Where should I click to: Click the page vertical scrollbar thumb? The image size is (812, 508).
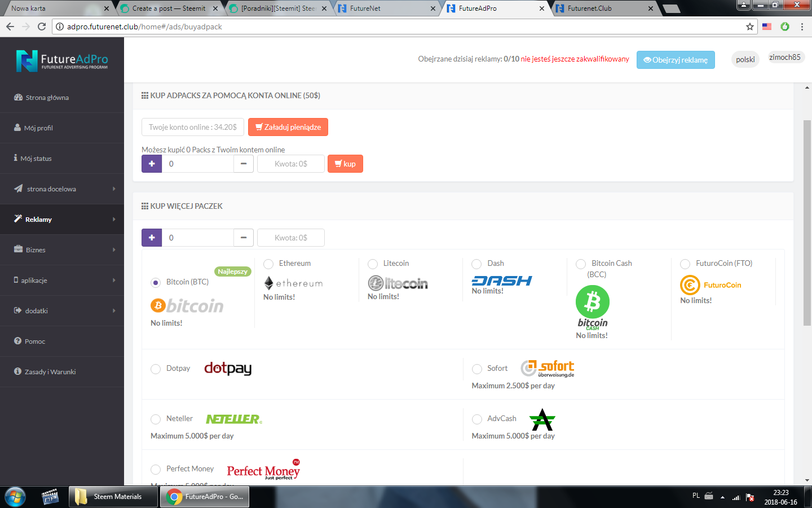[807, 223]
